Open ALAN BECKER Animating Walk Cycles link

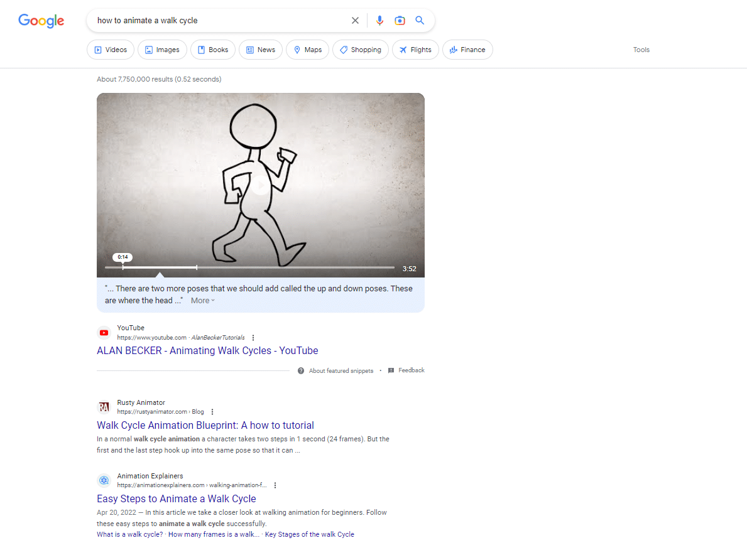207,350
